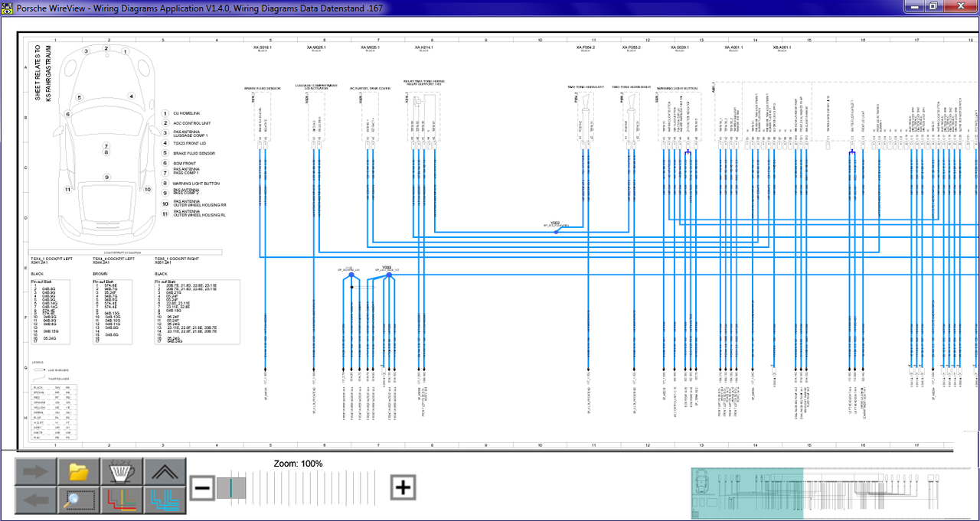Click 'TSX4_1 COCKPIT RIGHT' heading
This screenshot has height=521, width=980.
(x=178, y=259)
